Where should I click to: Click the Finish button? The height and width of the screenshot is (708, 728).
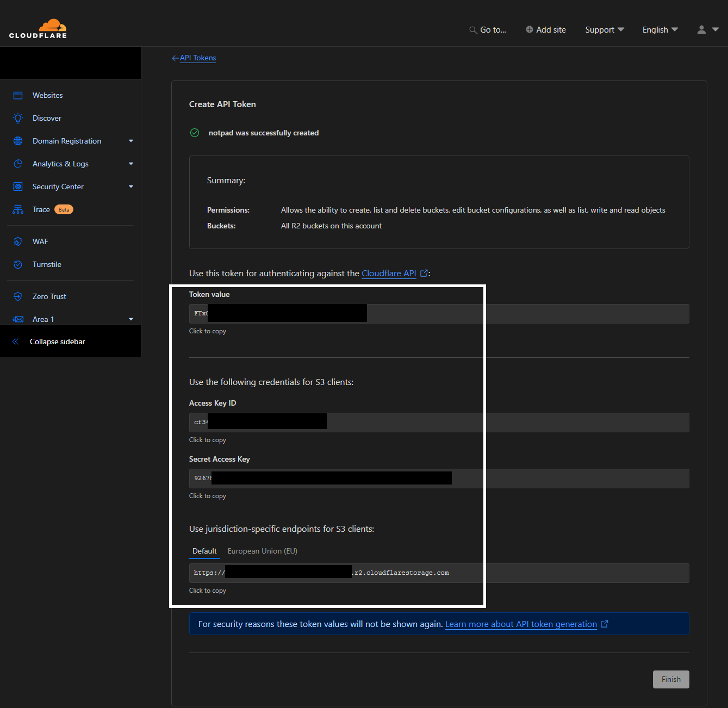[x=670, y=679]
